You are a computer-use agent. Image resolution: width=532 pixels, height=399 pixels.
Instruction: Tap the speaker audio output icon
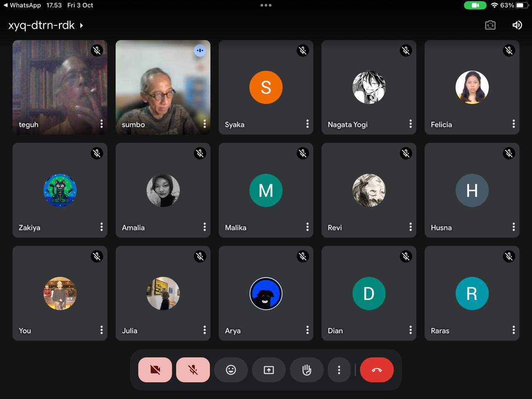517,25
